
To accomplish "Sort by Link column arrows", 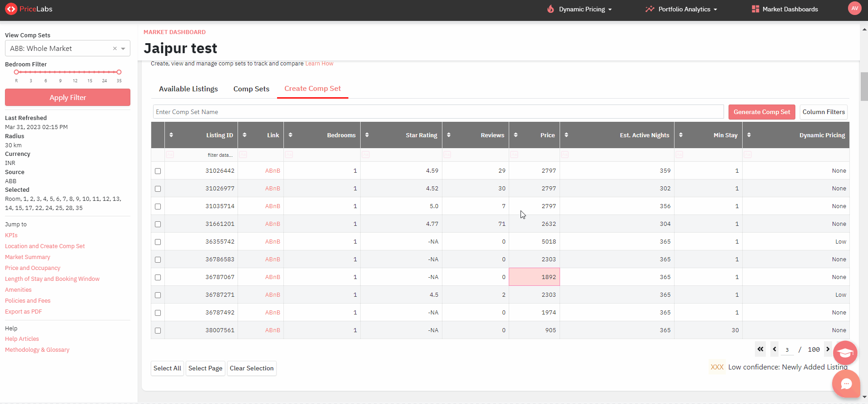I will pos(245,135).
